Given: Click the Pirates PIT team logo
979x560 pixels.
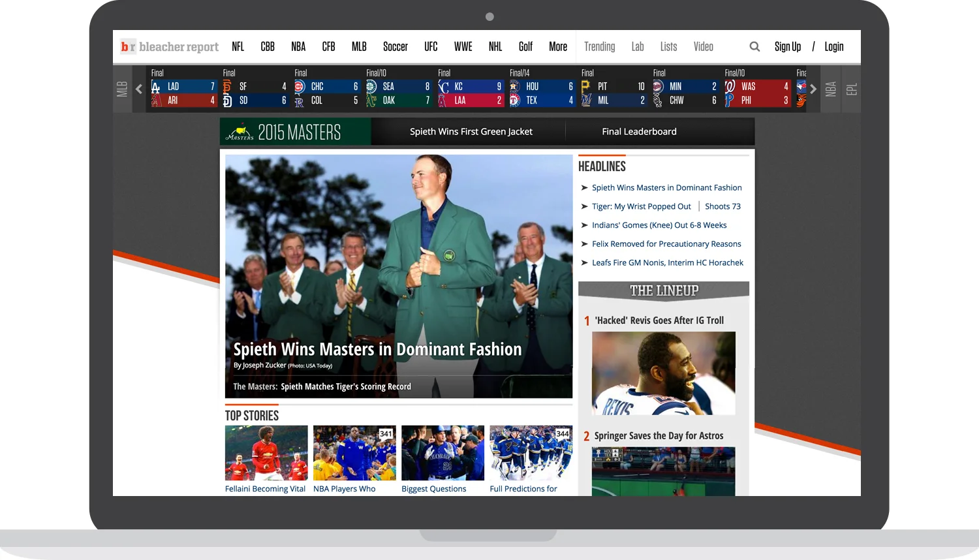Looking at the screenshot, I should (585, 86).
